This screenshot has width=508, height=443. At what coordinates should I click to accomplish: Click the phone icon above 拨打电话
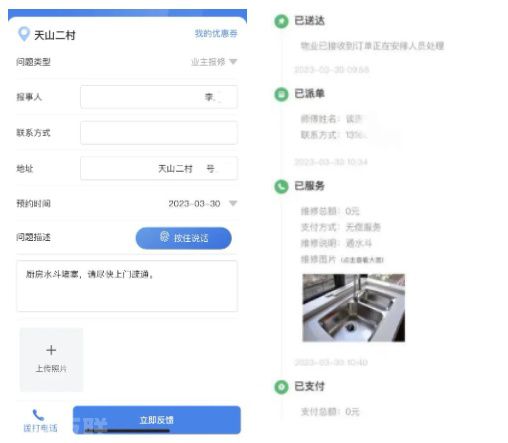[38, 415]
